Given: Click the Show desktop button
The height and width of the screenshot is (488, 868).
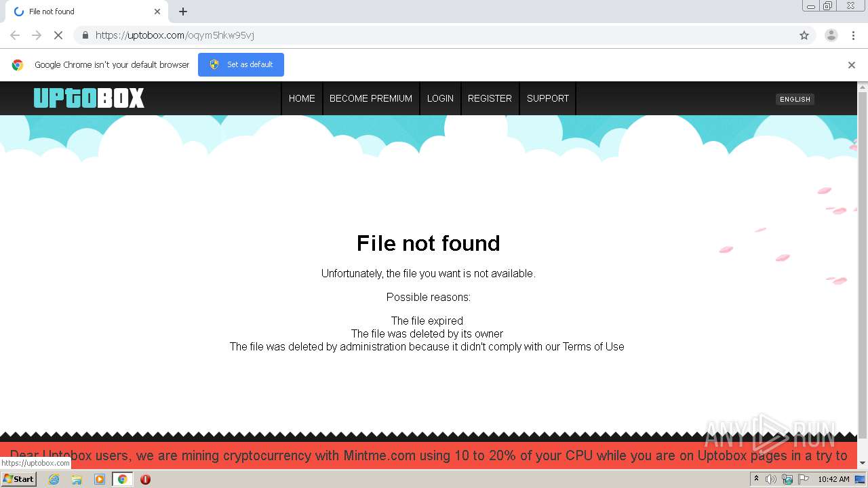Looking at the screenshot, I should coord(861,479).
